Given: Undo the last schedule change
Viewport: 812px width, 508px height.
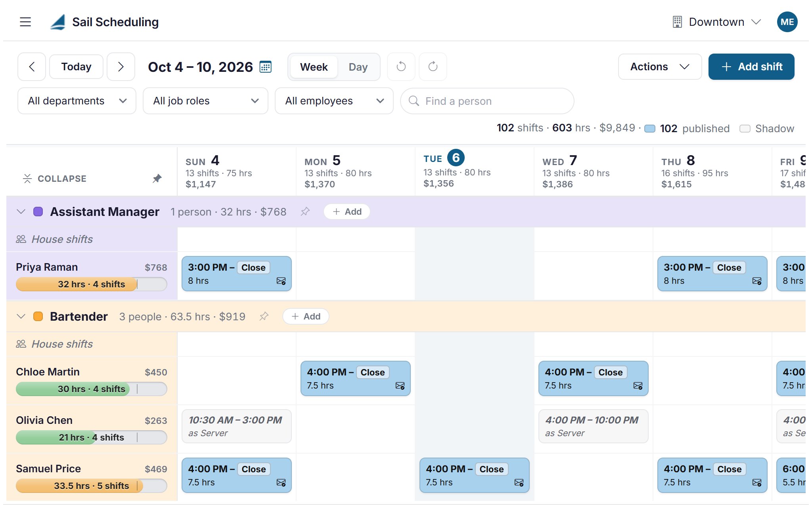Looking at the screenshot, I should click(401, 67).
